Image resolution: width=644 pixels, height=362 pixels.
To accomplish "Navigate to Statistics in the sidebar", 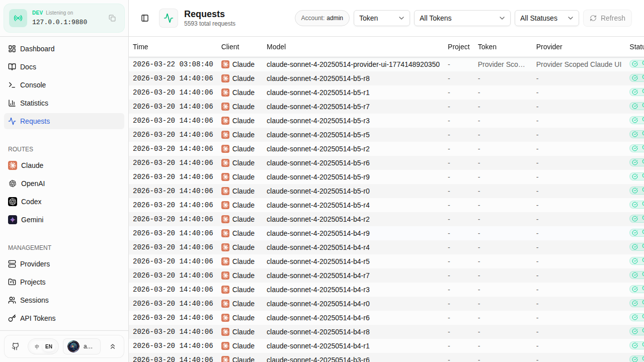I will coord(34,103).
